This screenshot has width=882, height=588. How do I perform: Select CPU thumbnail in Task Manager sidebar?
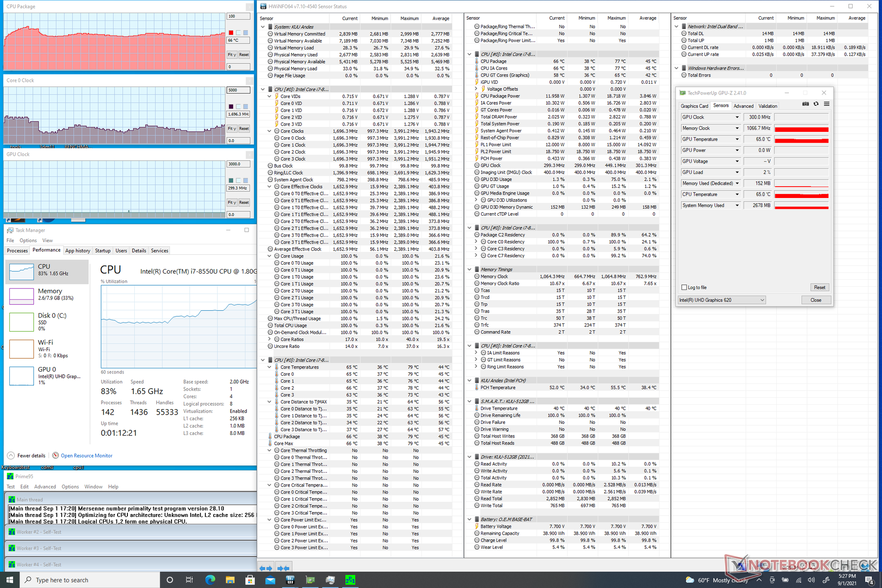(x=22, y=271)
